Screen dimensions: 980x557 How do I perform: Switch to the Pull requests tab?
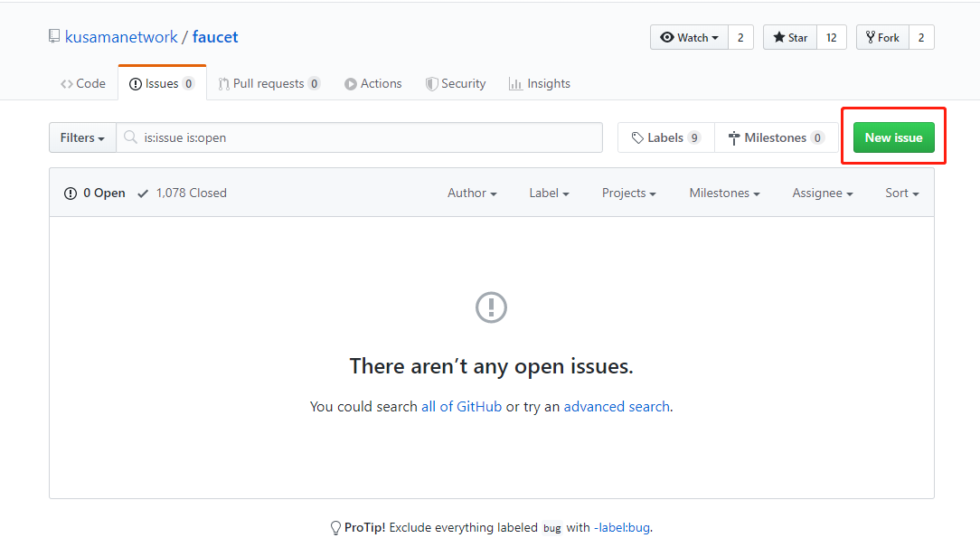pos(268,83)
